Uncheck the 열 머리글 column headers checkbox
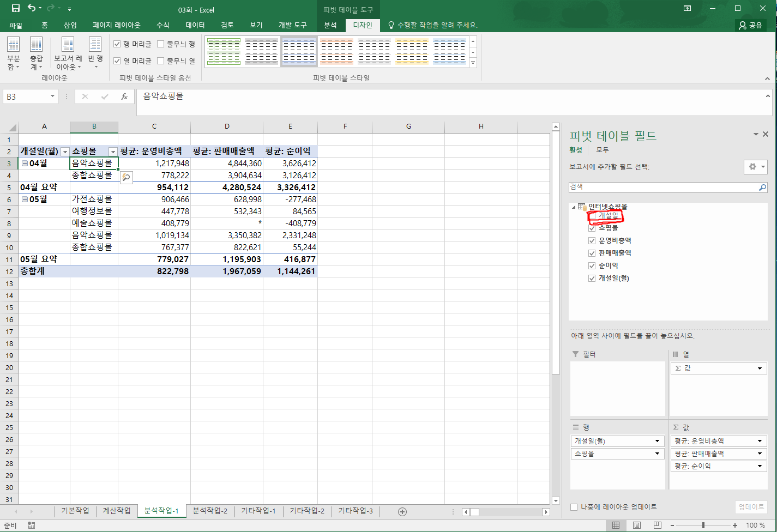This screenshot has width=777, height=532. pyautogui.click(x=117, y=61)
